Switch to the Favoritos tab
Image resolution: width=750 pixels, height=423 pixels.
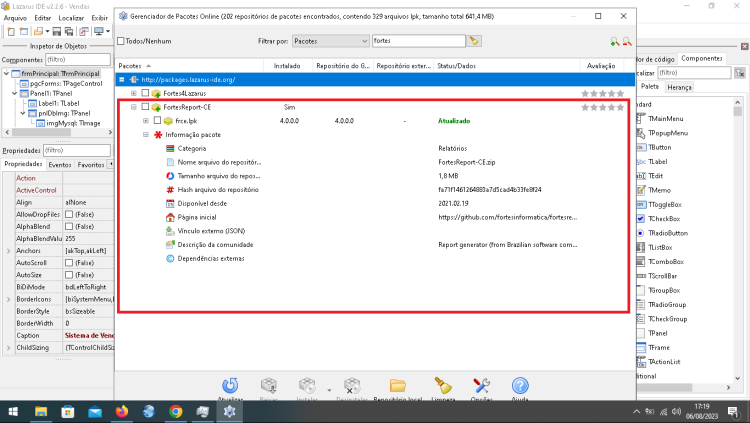pyautogui.click(x=91, y=165)
